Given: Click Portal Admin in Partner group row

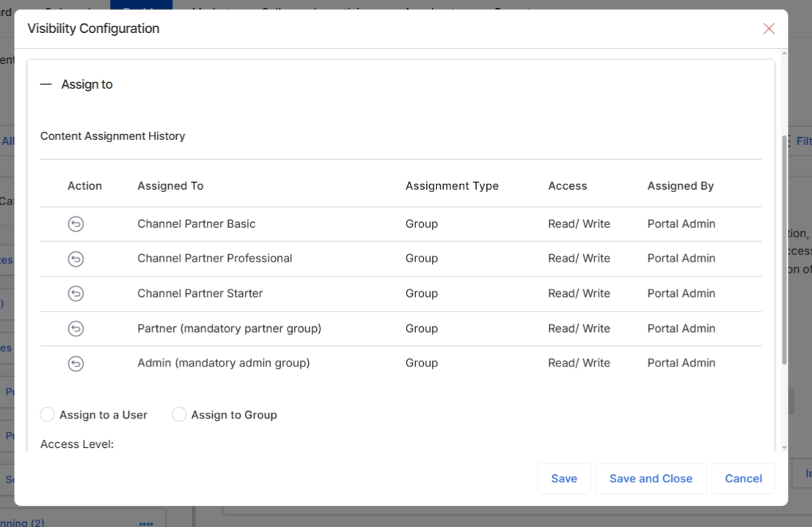Looking at the screenshot, I should 681,328.
